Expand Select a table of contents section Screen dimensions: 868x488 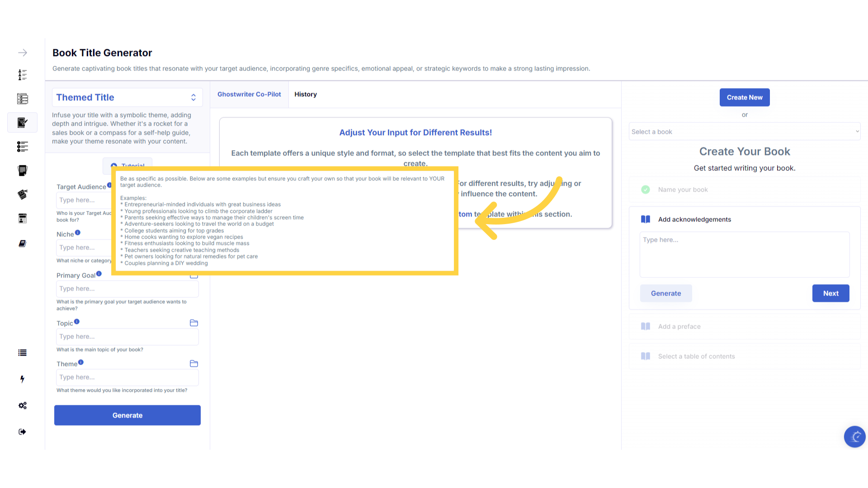tap(696, 356)
